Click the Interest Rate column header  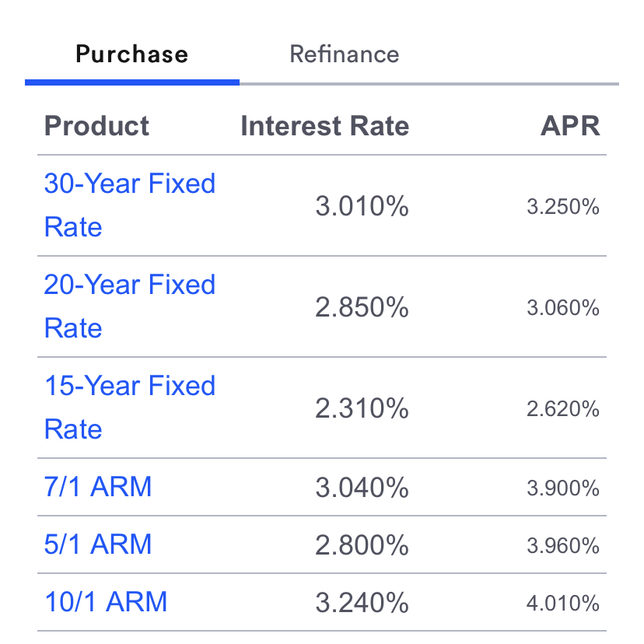tap(325, 125)
